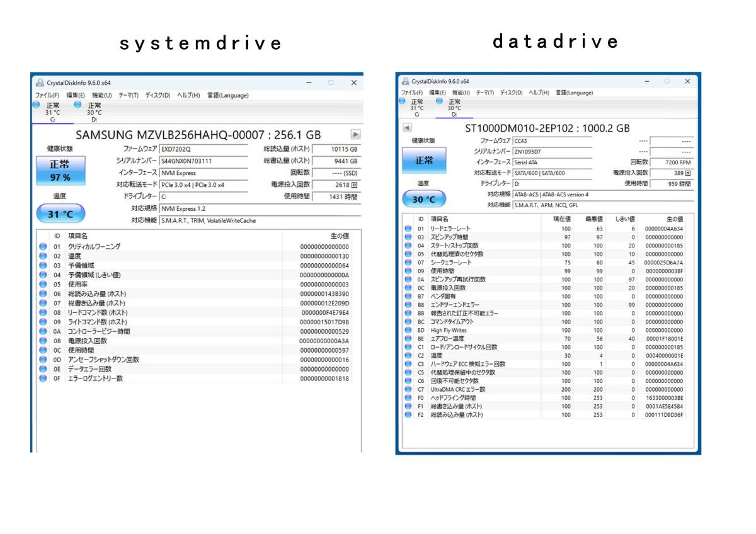Click 正常 97 % health status button
This screenshot has height=534, width=756.
coord(60,171)
